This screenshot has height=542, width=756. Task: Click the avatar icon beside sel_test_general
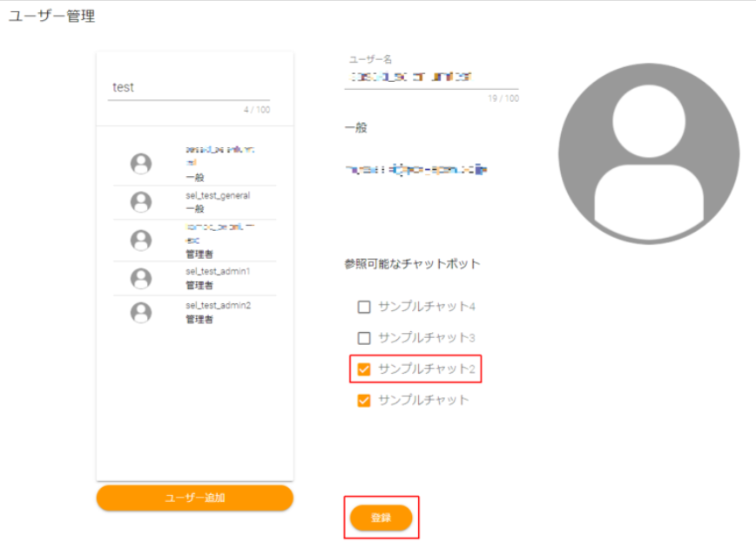[140, 202]
